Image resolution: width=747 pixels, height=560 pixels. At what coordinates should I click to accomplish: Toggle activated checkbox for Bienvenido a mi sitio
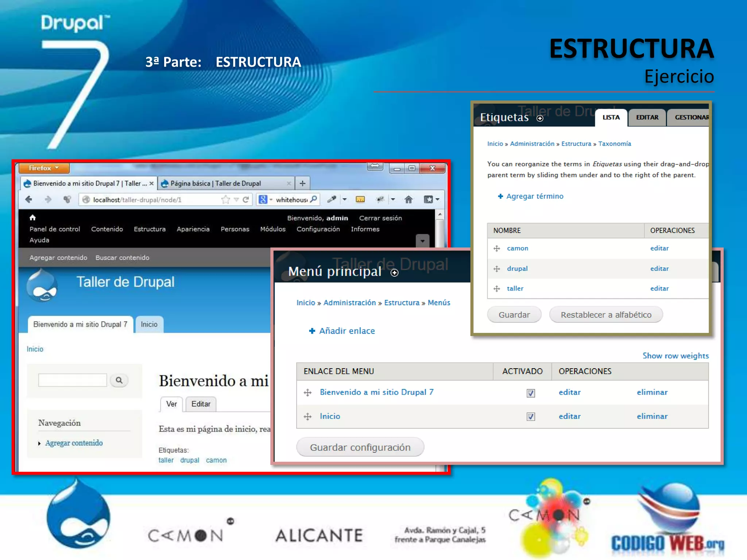531,393
